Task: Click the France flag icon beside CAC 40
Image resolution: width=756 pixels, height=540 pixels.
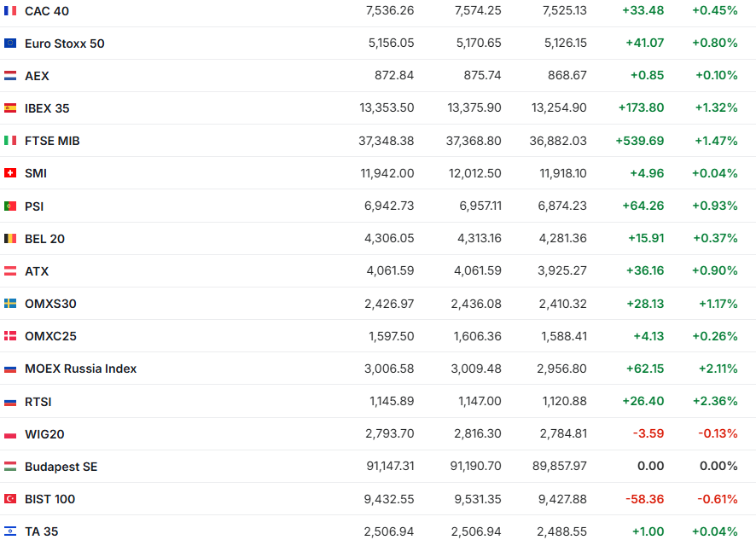Action: tap(10, 11)
